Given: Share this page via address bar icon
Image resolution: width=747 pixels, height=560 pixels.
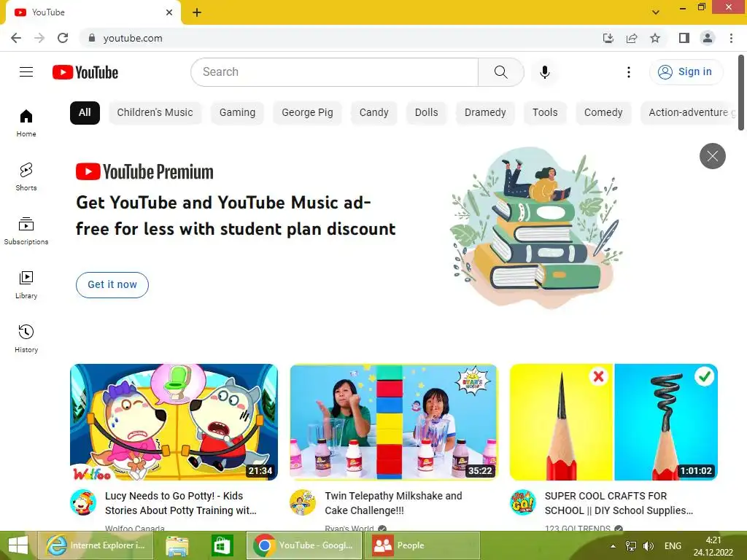Looking at the screenshot, I should 632,38.
